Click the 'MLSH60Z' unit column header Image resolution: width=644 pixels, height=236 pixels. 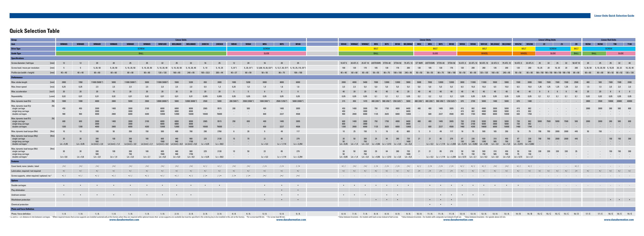pos(495,44)
